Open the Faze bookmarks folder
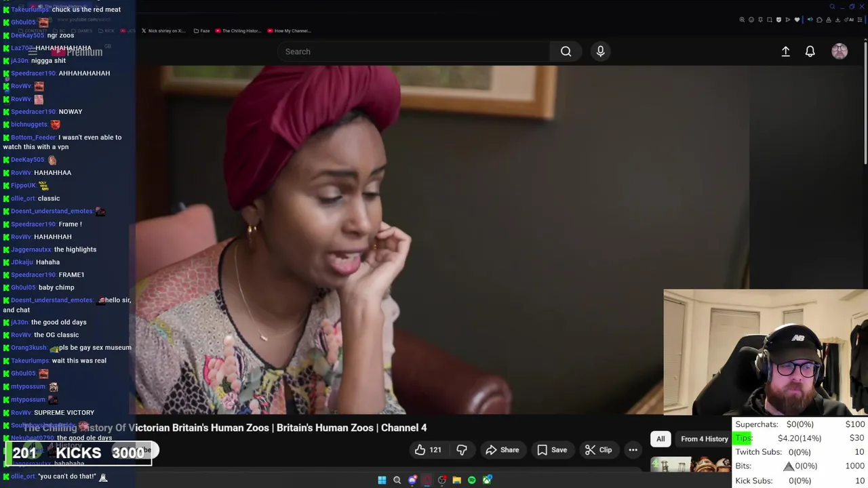This screenshot has height=488, width=868. tap(201, 30)
